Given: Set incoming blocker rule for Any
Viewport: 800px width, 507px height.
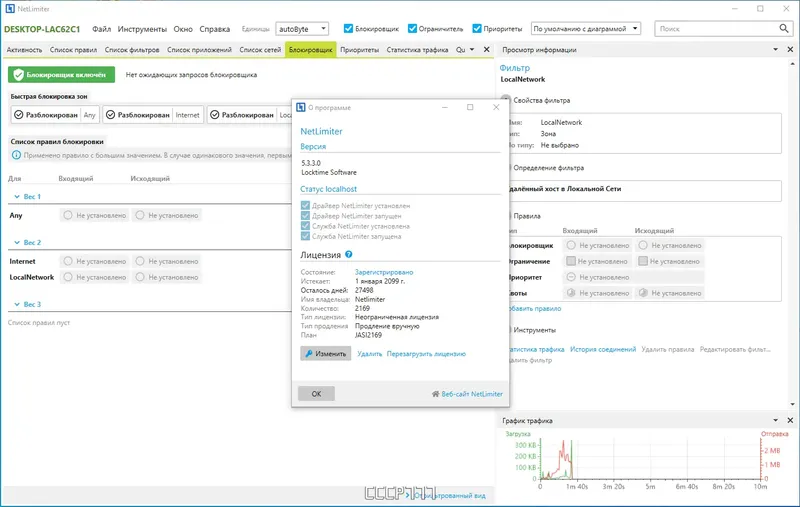Looking at the screenshot, I should coord(95,215).
